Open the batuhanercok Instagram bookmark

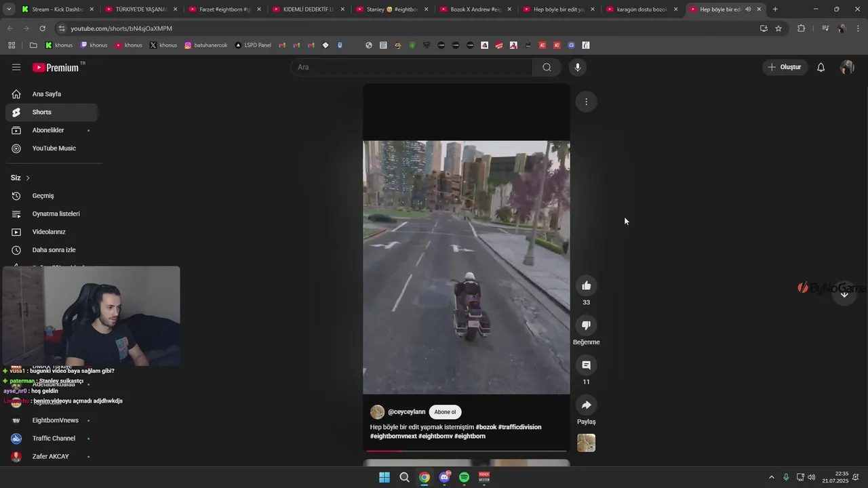206,45
